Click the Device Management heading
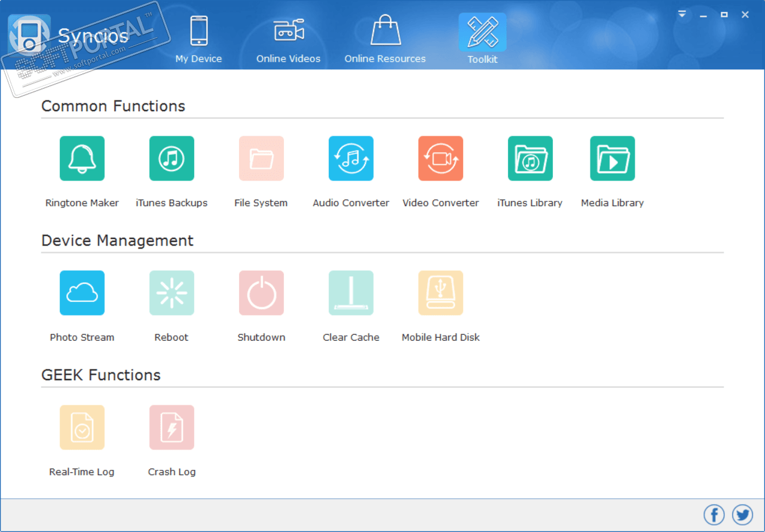The image size is (765, 532). [x=117, y=241]
